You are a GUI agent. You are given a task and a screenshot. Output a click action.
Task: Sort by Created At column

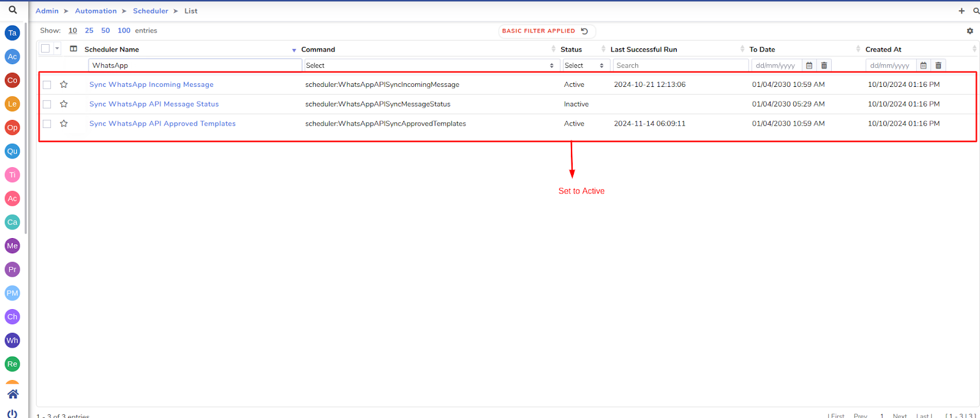883,50
